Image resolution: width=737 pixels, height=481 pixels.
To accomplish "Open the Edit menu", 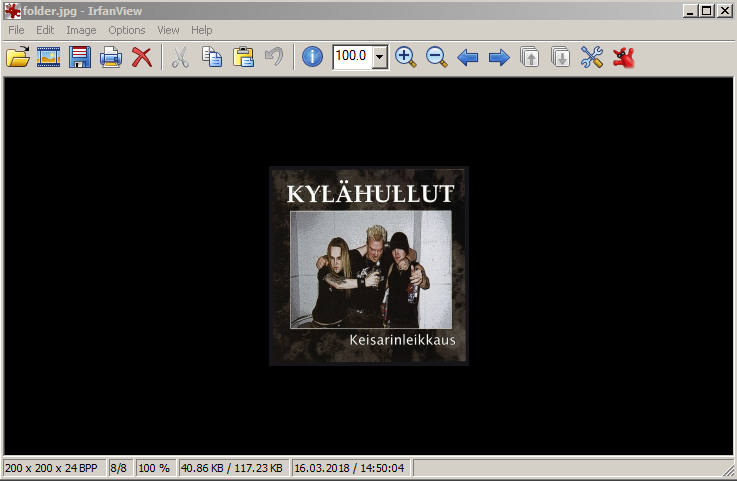I will point(45,30).
